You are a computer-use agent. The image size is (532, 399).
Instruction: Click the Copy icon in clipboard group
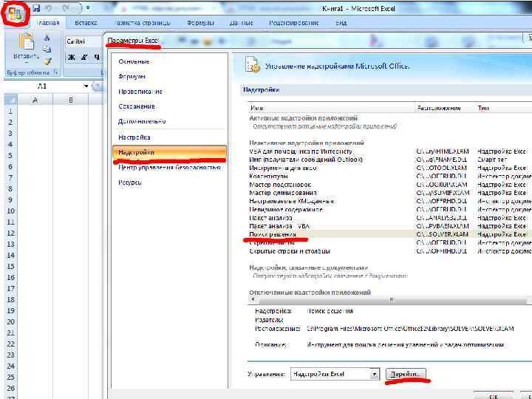(47, 50)
